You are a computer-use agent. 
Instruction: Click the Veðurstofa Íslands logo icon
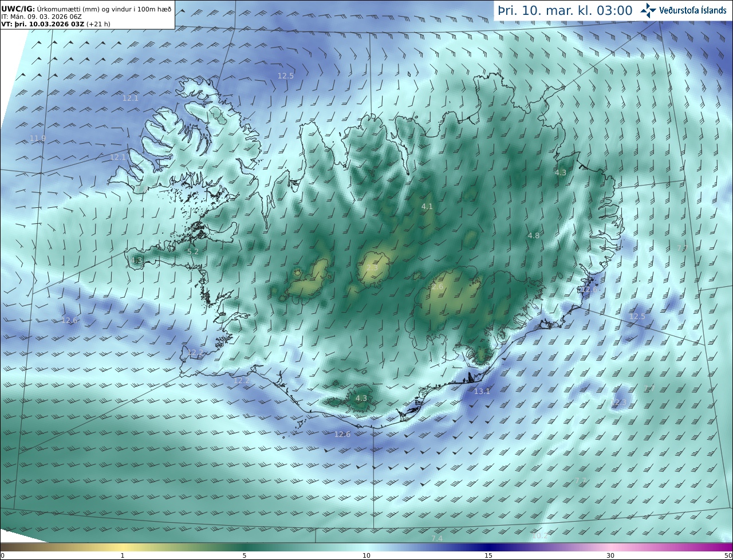649,10
